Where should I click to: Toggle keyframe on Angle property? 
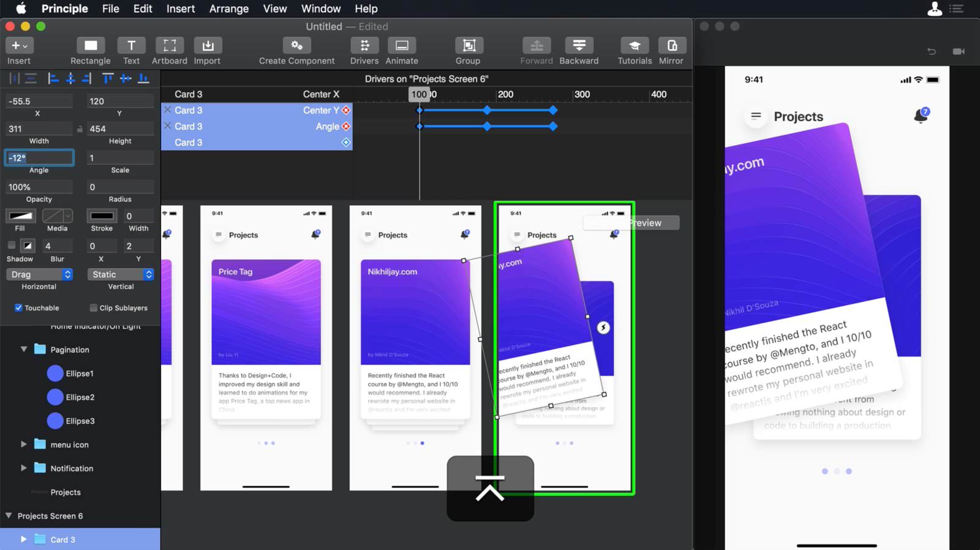(x=346, y=126)
